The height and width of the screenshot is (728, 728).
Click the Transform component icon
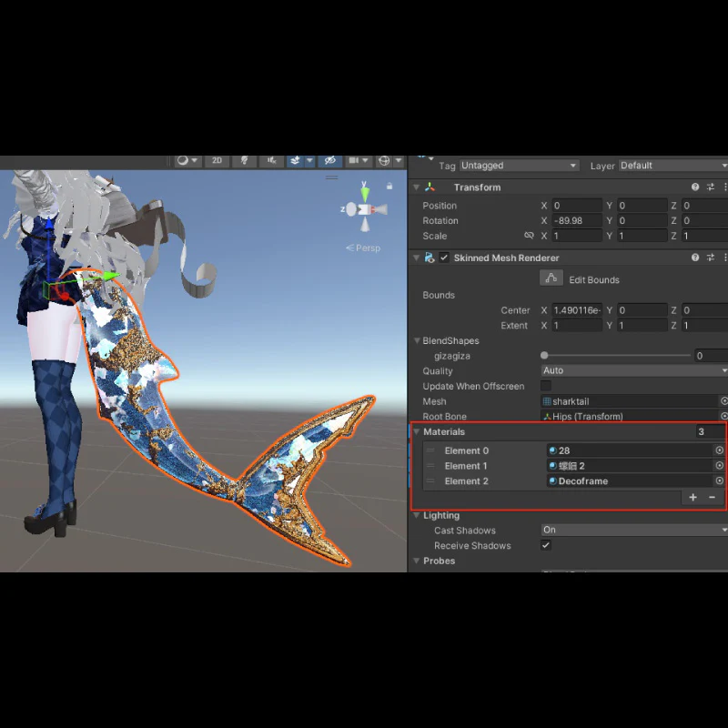coord(430,187)
